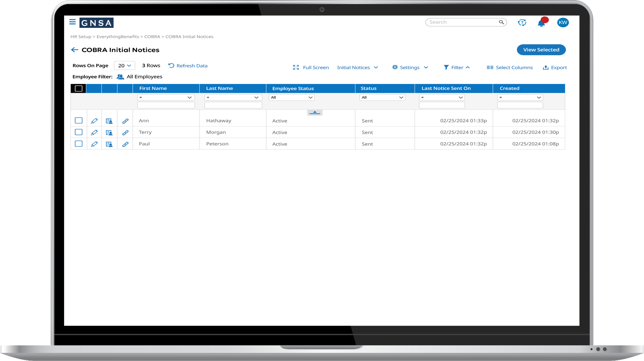The width and height of the screenshot is (644, 361).
Task: Open the Rows On Page dropdown
Action: click(124, 65)
